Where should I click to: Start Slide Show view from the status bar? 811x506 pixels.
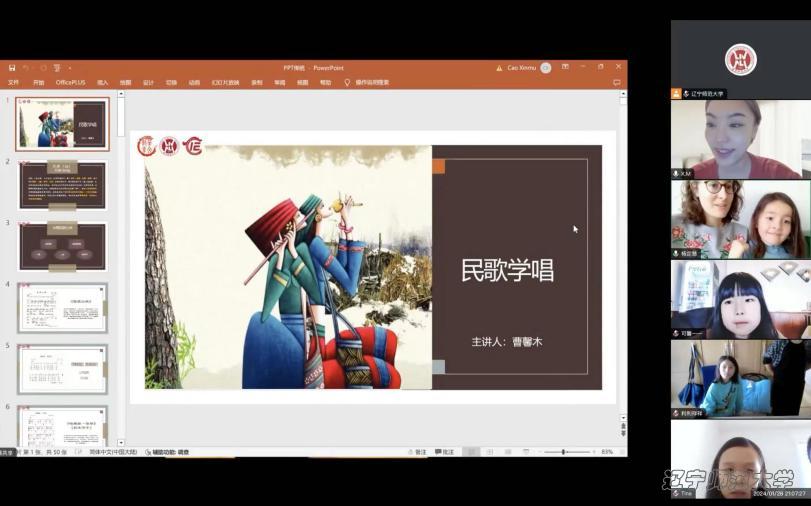(x=526, y=452)
